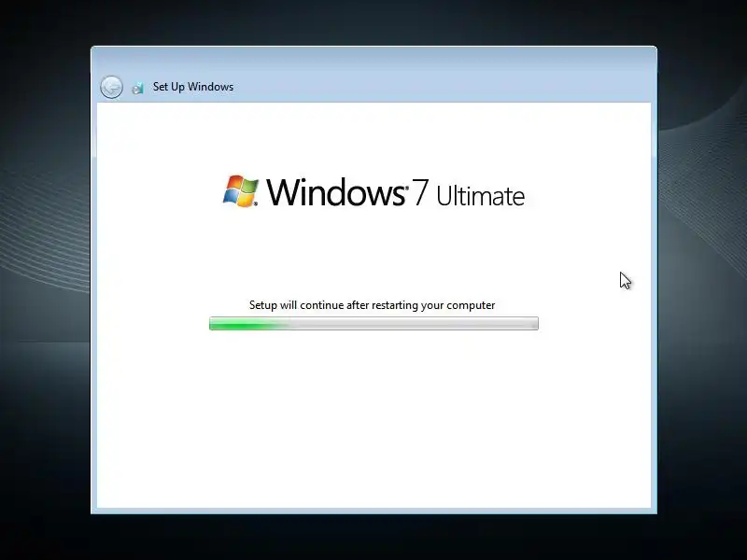Click the Set Up Windows title text
The width and height of the screenshot is (747, 560).
(193, 87)
